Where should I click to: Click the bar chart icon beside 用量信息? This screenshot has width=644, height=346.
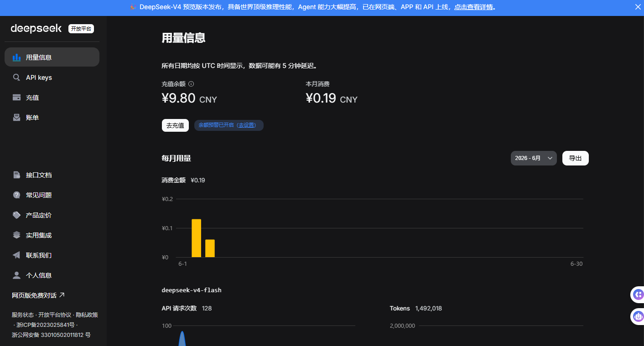tap(16, 57)
